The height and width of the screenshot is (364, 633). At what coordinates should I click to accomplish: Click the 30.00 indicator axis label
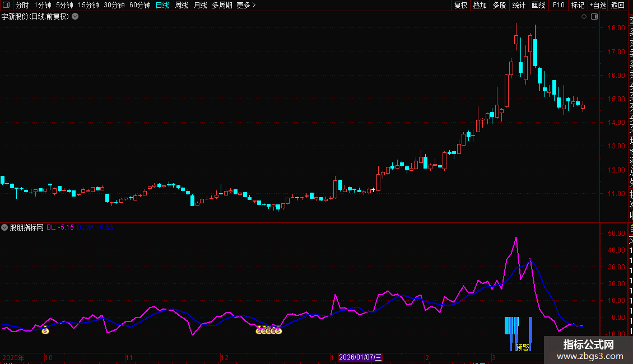click(x=616, y=267)
